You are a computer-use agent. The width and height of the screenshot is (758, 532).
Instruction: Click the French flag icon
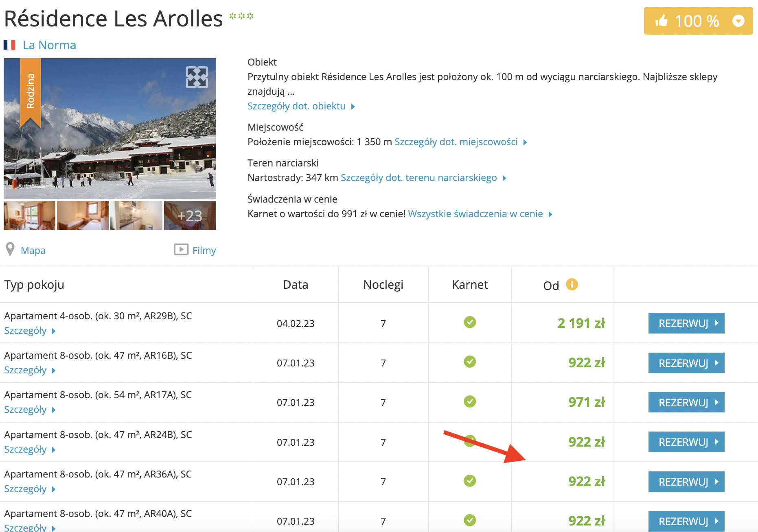pos(9,45)
